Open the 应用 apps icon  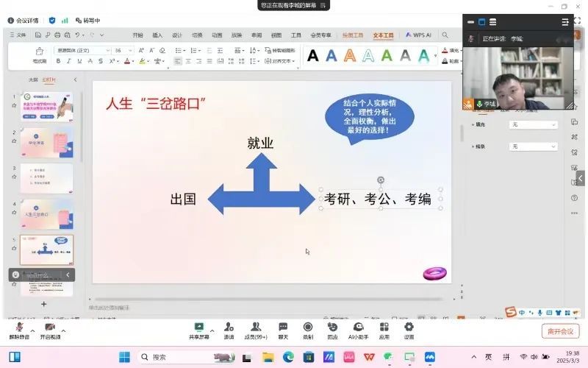384,327
